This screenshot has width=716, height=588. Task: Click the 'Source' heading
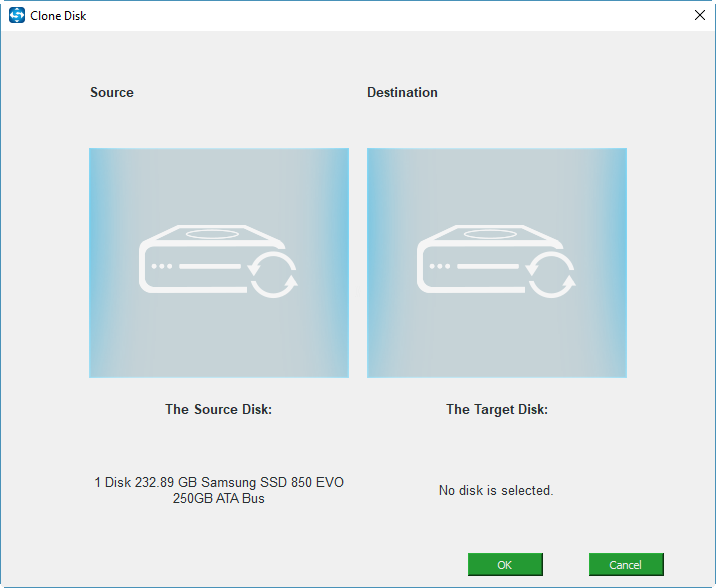[112, 92]
